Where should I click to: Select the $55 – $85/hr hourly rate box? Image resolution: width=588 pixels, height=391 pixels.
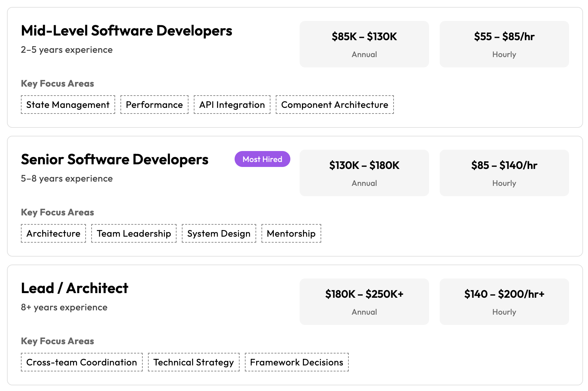pos(504,44)
